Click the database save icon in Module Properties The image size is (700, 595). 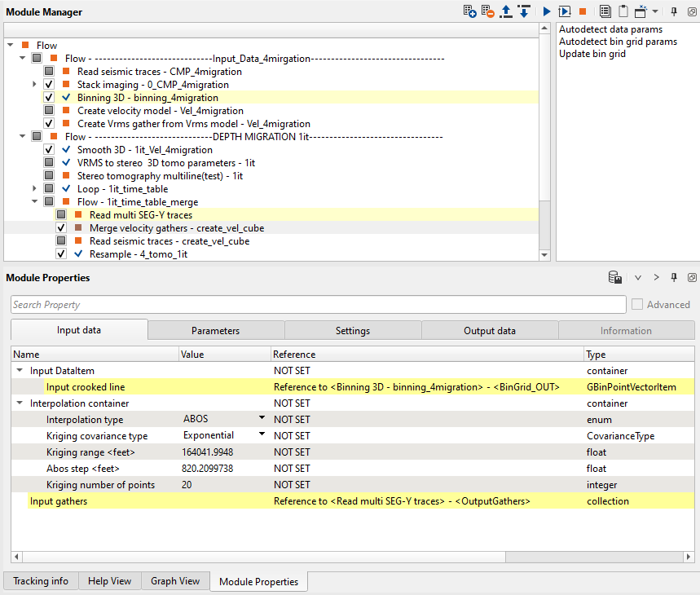(x=615, y=278)
